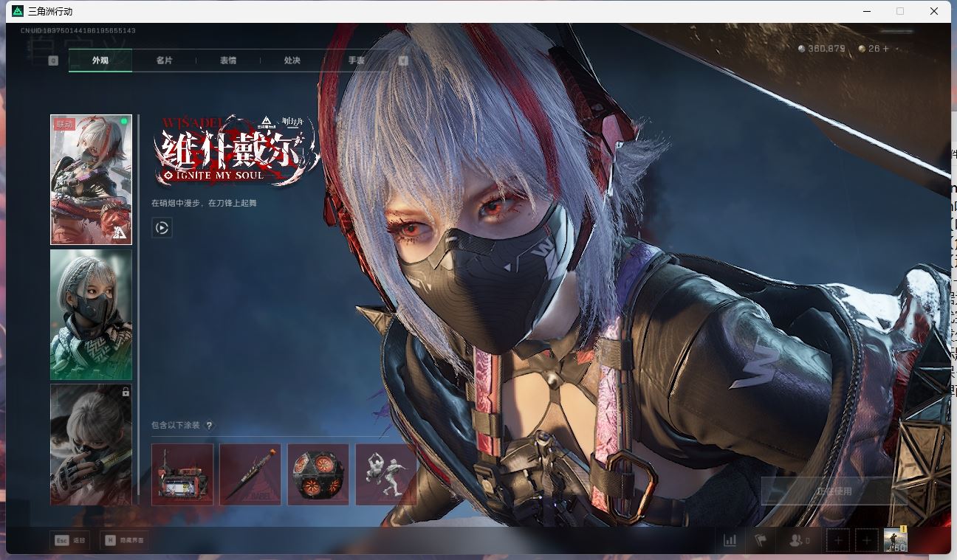Click the Esc 返回 button
This screenshot has height=560, width=957.
point(70,540)
